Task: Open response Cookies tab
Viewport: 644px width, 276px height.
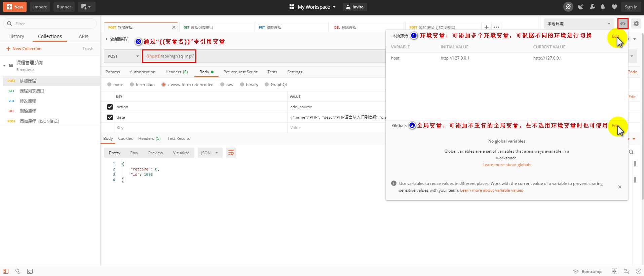Action: pos(125,139)
